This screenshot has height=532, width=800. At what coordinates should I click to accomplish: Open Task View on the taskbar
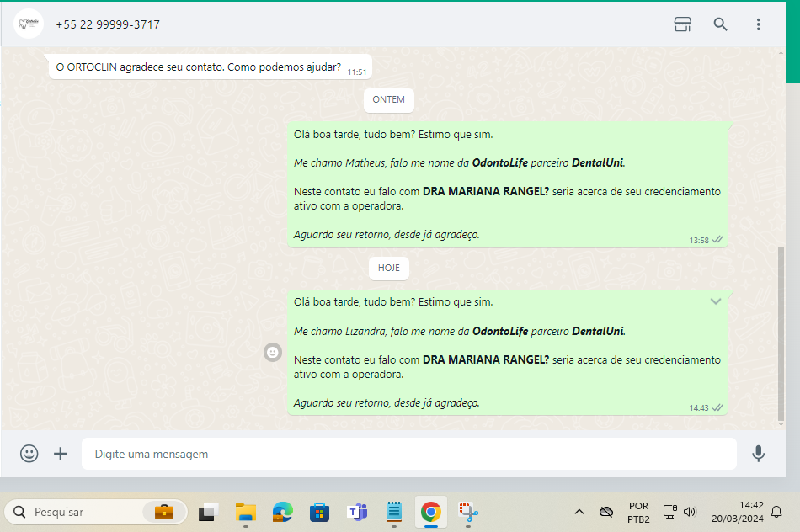point(208,512)
